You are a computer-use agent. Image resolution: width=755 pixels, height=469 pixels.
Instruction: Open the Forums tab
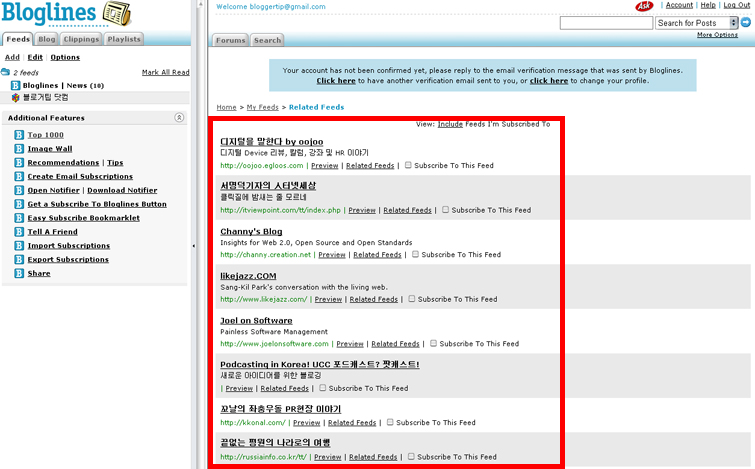pos(231,40)
